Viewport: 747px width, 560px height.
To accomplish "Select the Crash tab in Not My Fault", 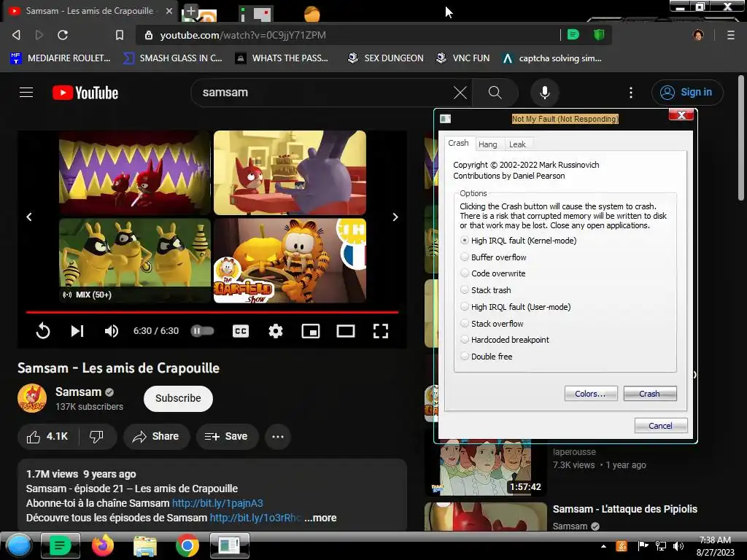I will (x=458, y=143).
